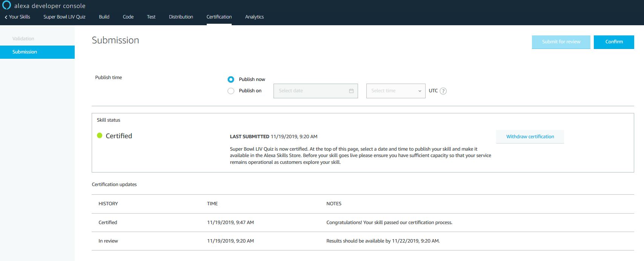Open the Distribution tab
The width and height of the screenshot is (644, 261).
click(x=181, y=17)
